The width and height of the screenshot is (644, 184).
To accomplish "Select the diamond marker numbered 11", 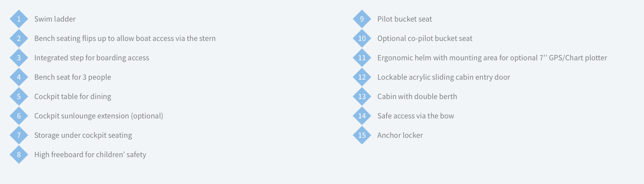I will coord(362,58).
